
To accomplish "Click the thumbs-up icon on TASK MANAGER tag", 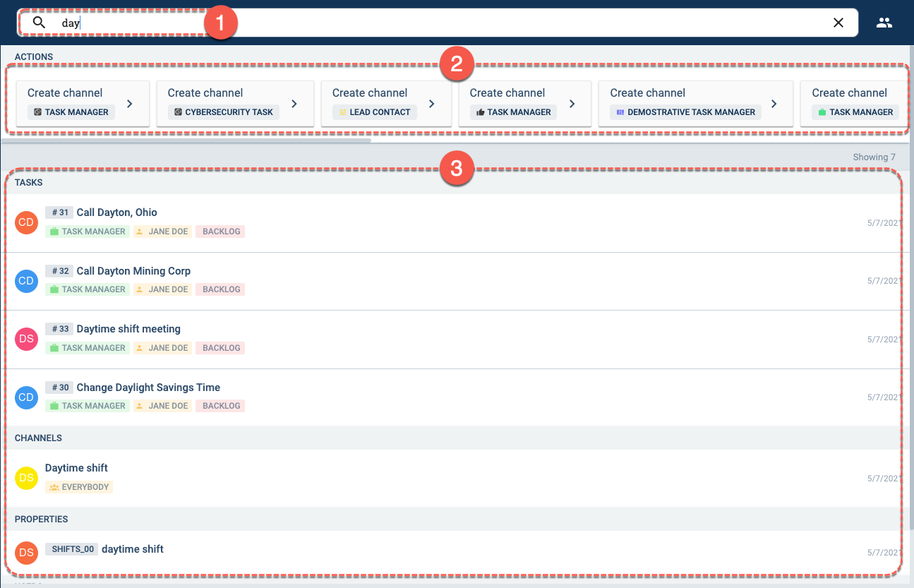I will click(x=481, y=112).
